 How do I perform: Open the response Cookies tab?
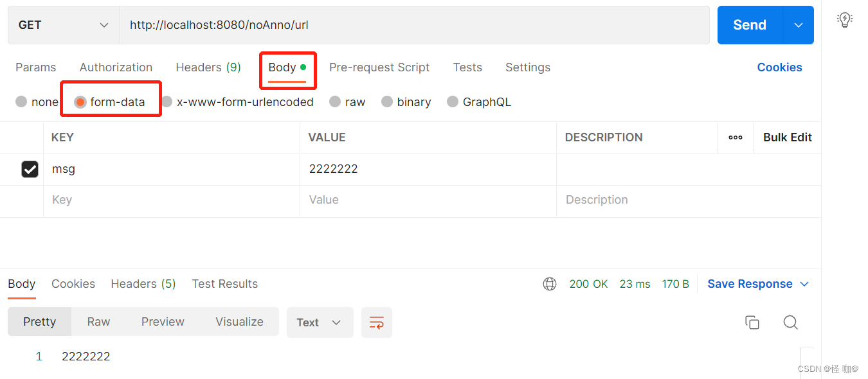click(x=73, y=284)
